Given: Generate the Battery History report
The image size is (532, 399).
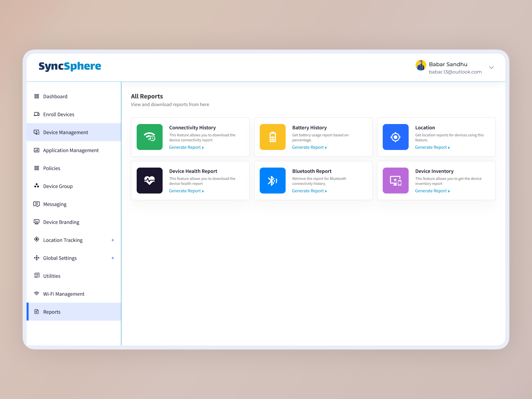Looking at the screenshot, I should point(308,147).
